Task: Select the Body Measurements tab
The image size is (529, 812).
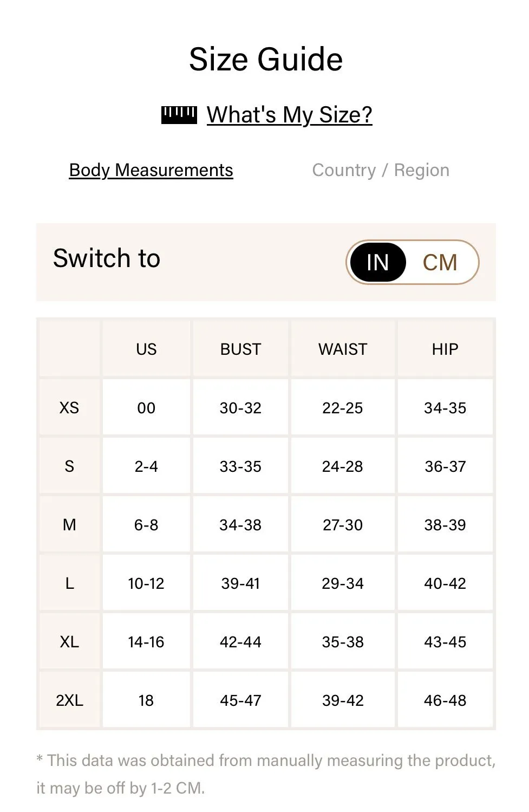Action: click(x=151, y=170)
